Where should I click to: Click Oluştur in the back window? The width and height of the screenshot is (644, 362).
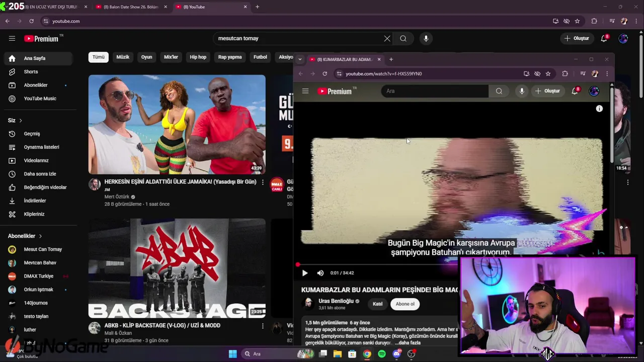pyautogui.click(x=576, y=38)
